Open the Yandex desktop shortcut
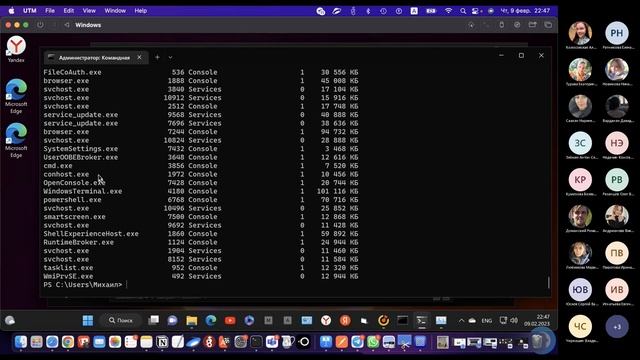 16,49
